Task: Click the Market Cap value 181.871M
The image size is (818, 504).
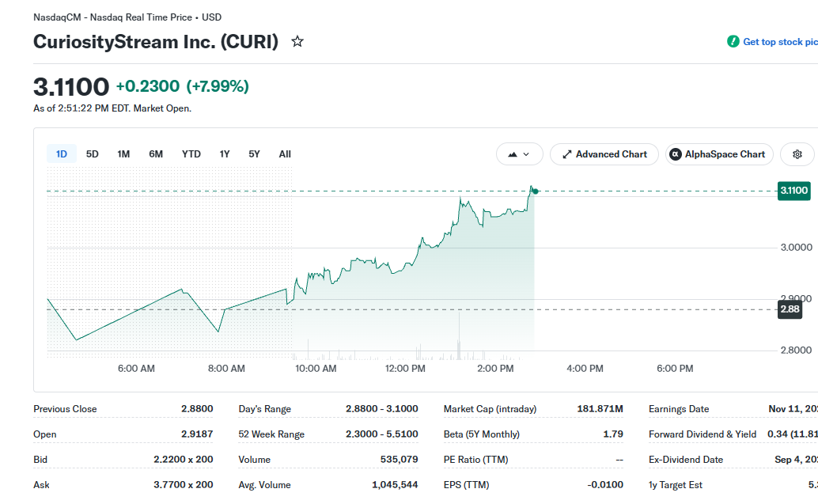Action: pyautogui.click(x=600, y=409)
